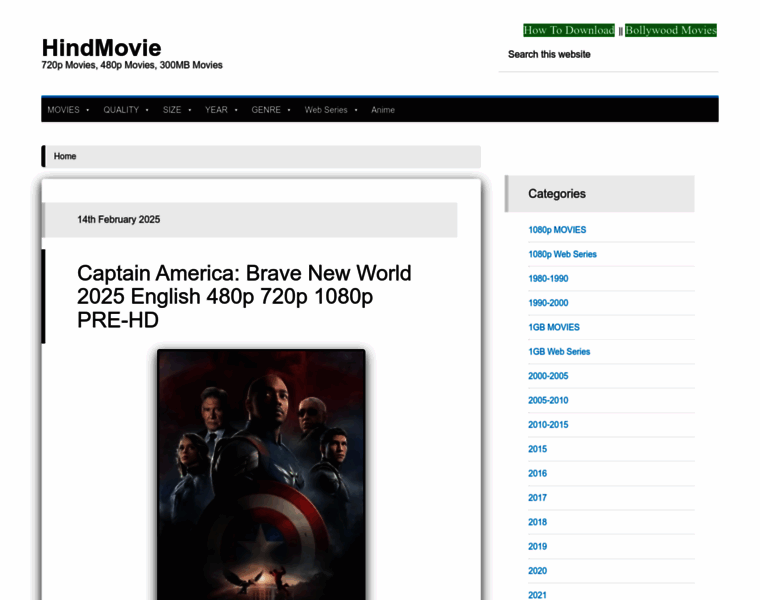Browse the 1GB MOVIES category
This screenshot has height=600, width=760.
(554, 327)
